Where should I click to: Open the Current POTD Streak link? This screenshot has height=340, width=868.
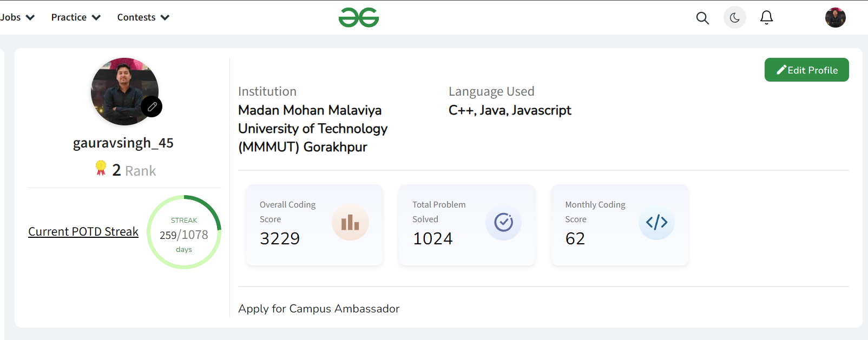83,231
